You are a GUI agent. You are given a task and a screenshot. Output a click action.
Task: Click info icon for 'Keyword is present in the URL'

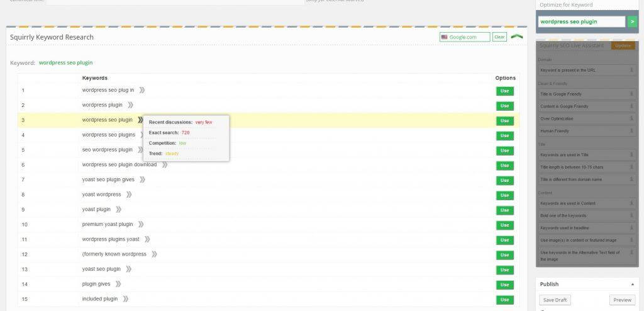click(x=631, y=71)
